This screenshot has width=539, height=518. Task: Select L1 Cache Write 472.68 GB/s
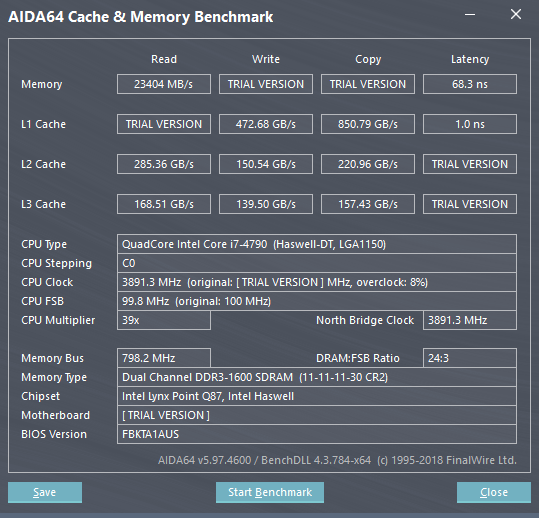266,124
